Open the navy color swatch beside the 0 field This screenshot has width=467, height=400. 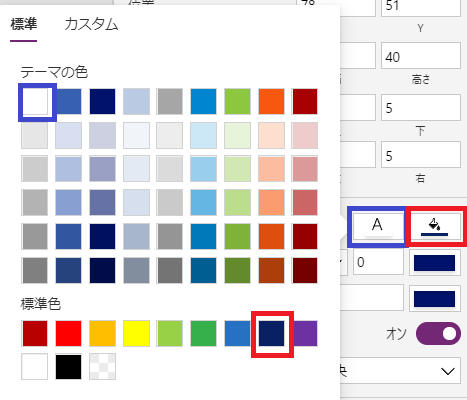coord(435,263)
